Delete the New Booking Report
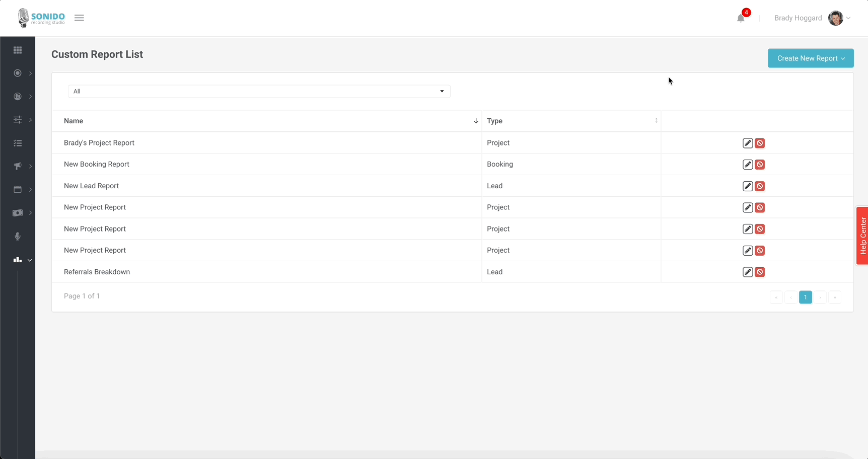Viewport: 868px width, 459px height. pos(760,165)
